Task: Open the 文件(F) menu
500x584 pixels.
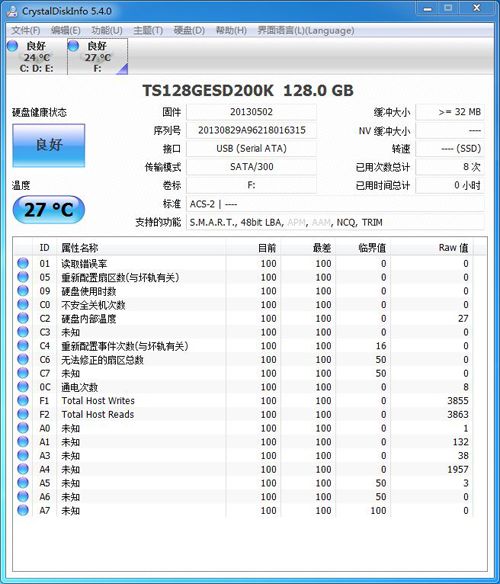Action: click(25, 31)
